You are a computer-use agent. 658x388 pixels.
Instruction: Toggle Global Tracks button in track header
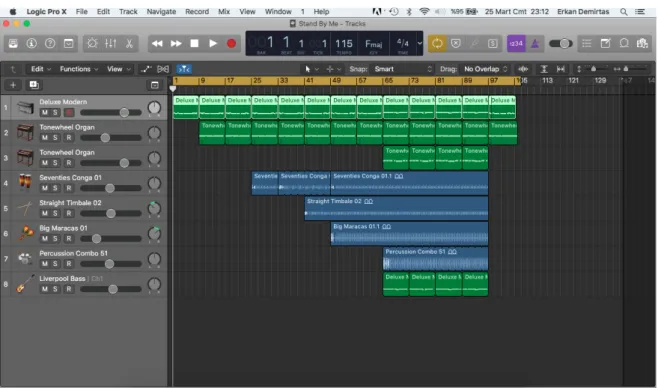154,85
